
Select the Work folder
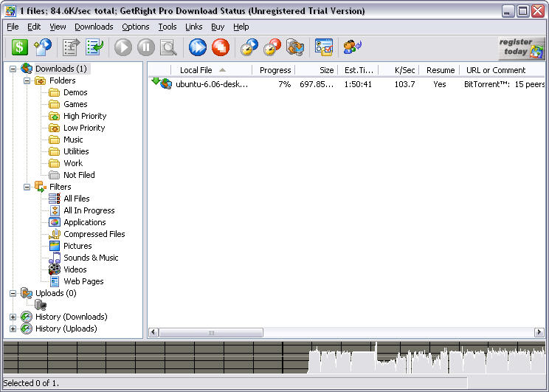tap(73, 163)
